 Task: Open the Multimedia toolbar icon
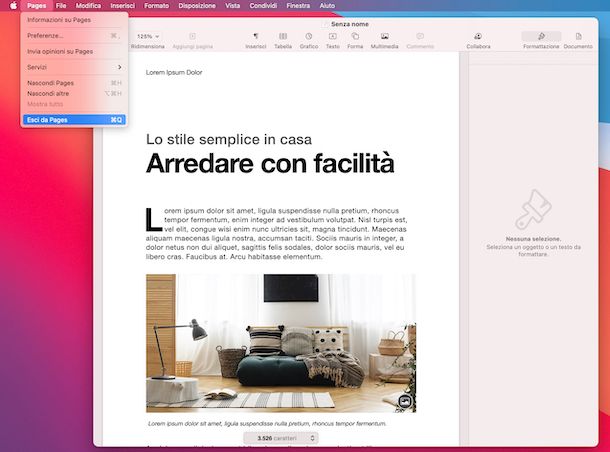384,36
